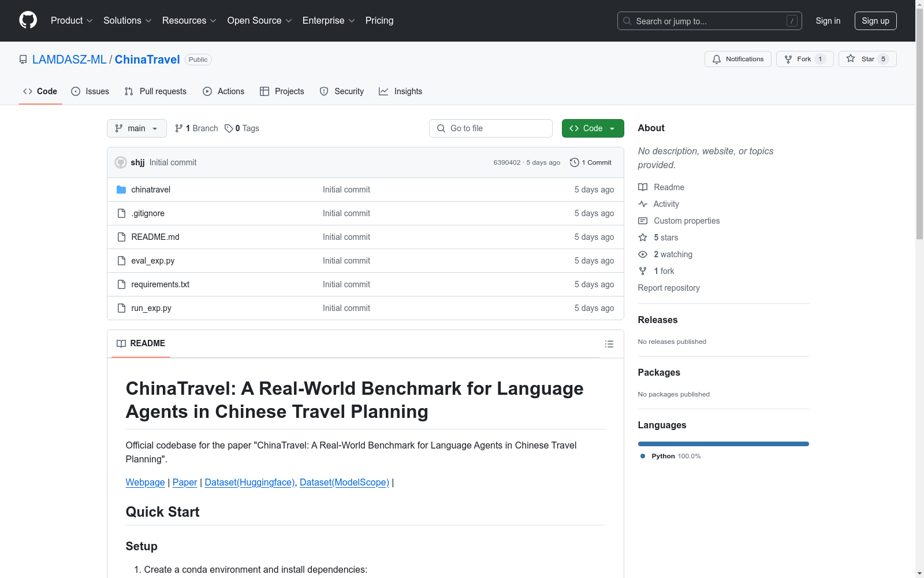The image size is (924, 578).
Task: Click the GitHub Octocat logo
Action: [28, 20]
